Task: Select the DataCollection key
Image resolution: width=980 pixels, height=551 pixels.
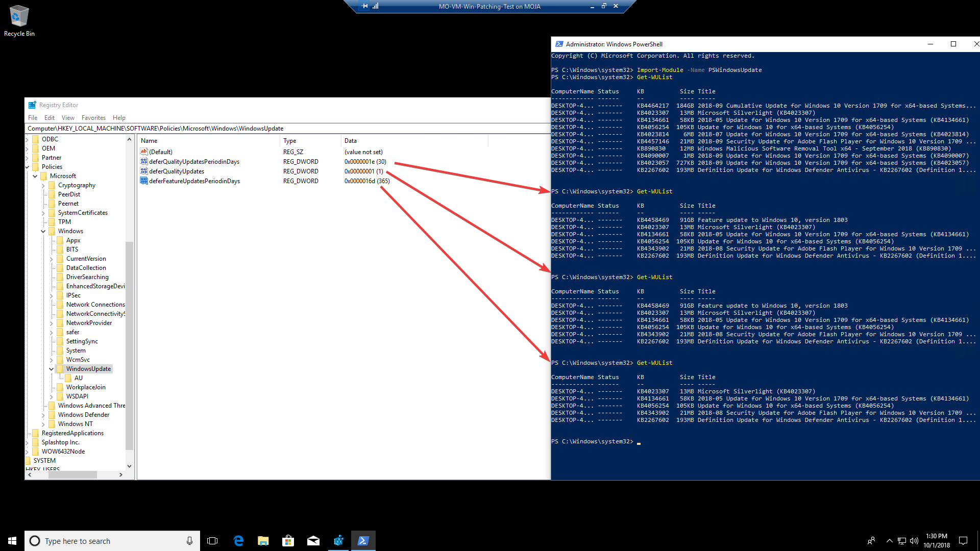Action: 86,268
